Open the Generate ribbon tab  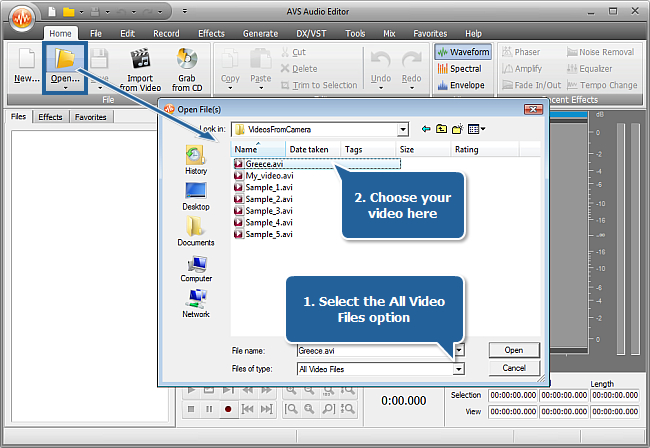(260, 34)
